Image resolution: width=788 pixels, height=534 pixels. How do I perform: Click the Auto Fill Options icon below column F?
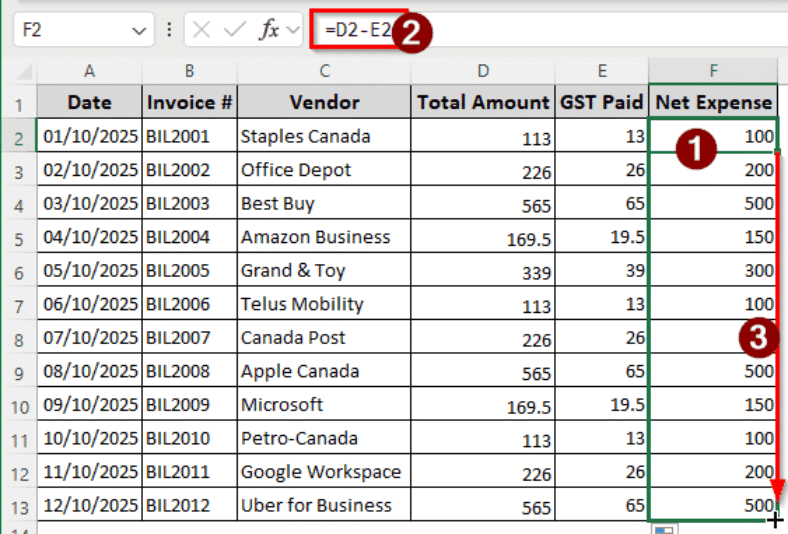point(664,529)
